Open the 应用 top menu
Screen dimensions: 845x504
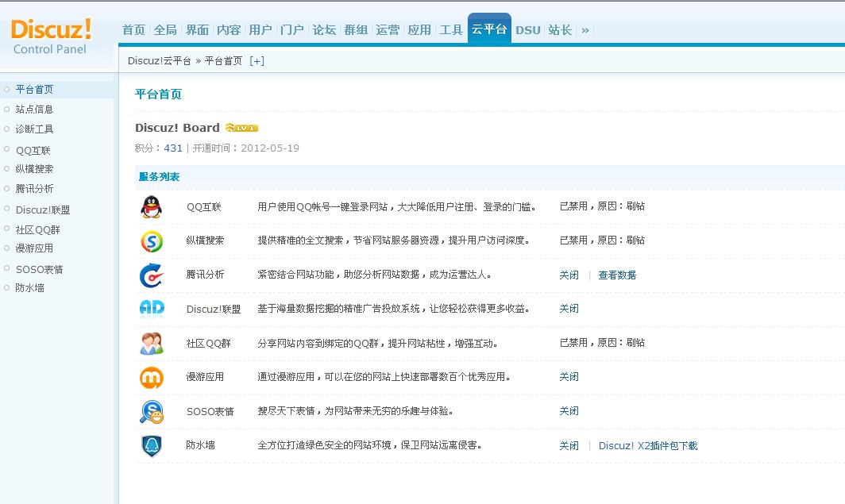coord(419,30)
